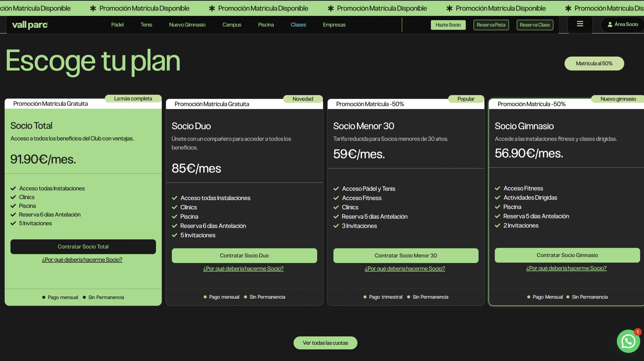Click the Clases nav item
The width and height of the screenshot is (644, 361).
[x=298, y=25]
